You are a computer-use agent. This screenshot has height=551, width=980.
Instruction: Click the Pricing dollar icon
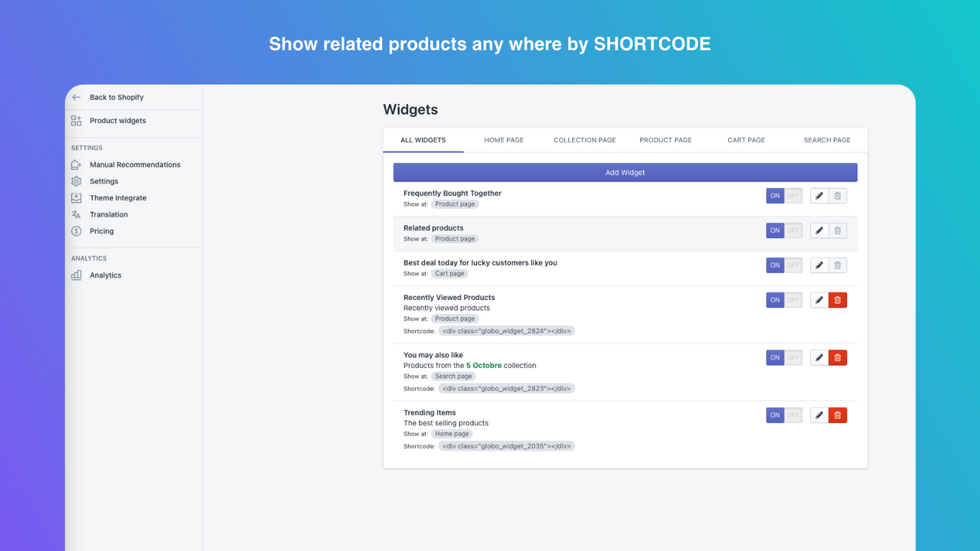[x=77, y=231]
